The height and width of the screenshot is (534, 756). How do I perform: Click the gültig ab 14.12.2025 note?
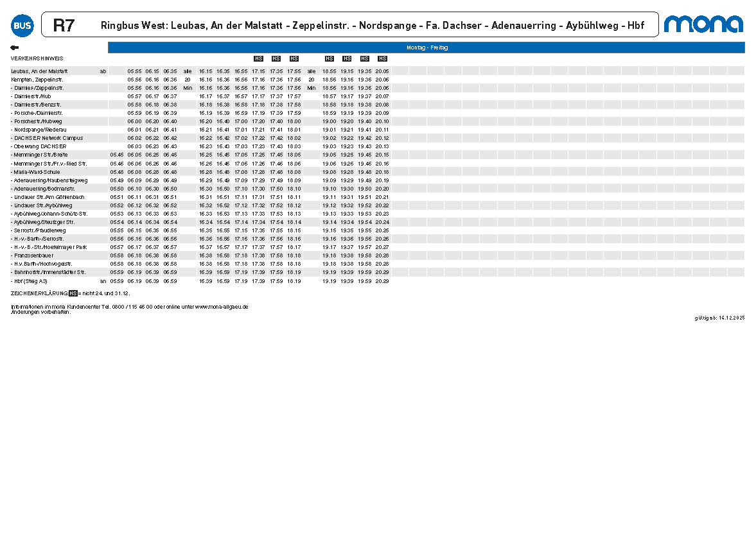click(719, 318)
